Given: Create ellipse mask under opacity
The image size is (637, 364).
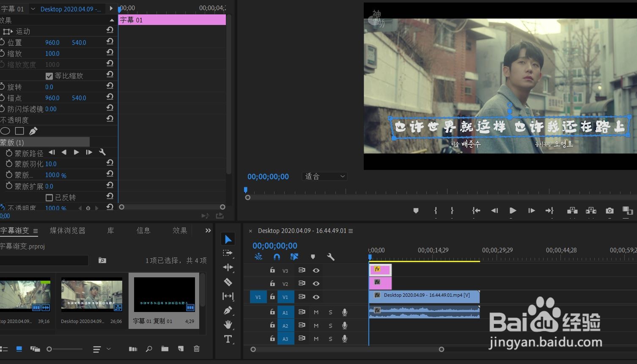Looking at the screenshot, I should [5, 131].
